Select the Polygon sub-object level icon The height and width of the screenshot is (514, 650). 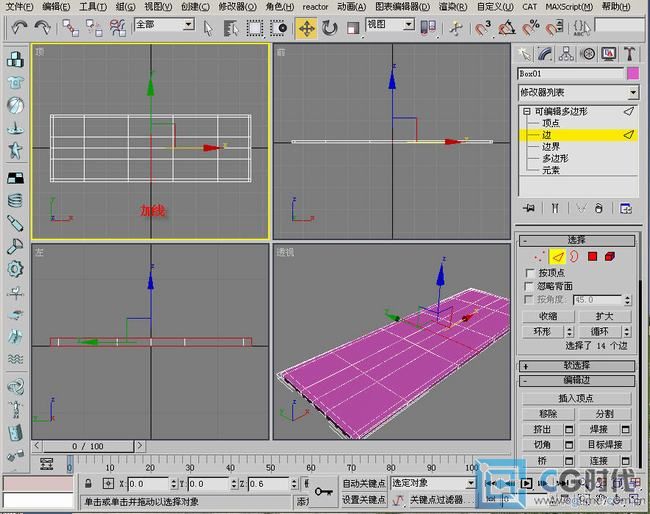click(592, 257)
